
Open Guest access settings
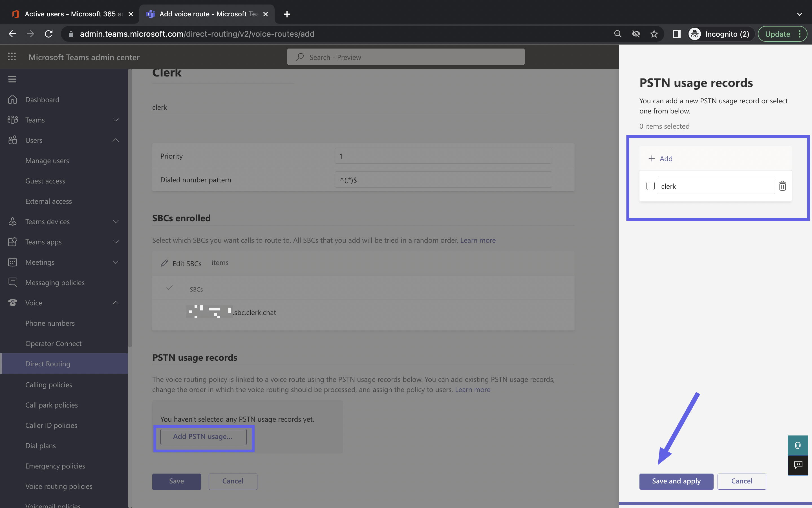point(45,181)
